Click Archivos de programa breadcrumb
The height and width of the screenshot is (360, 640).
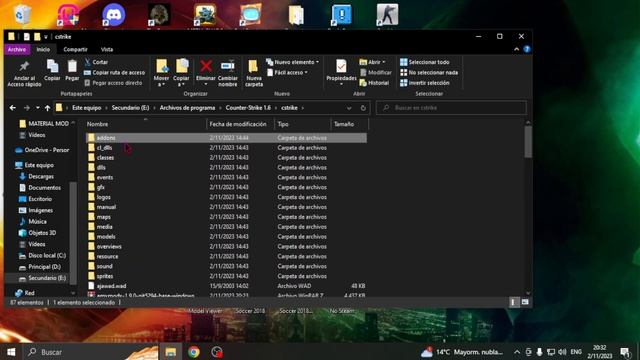click(187, 108)
